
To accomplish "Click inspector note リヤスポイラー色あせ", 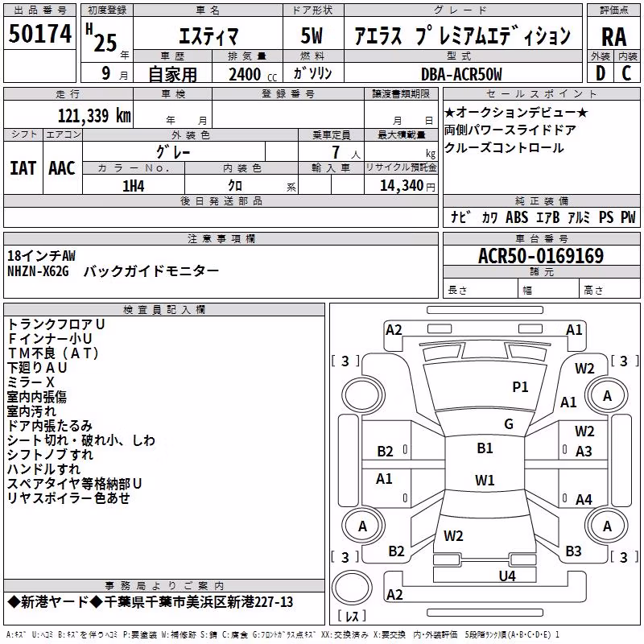I will coord(68,498).
